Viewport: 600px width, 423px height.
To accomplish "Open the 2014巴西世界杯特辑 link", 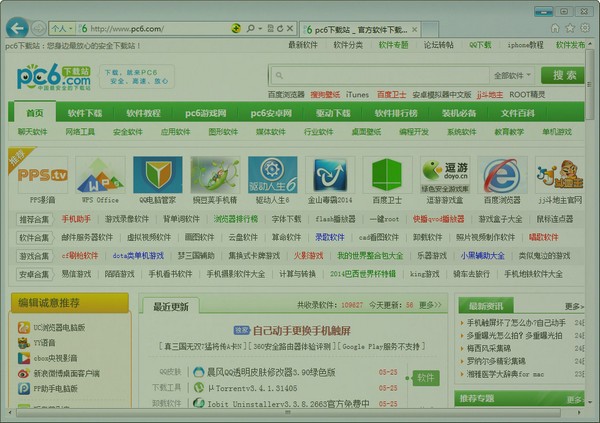I will click(x=363, y=274).
